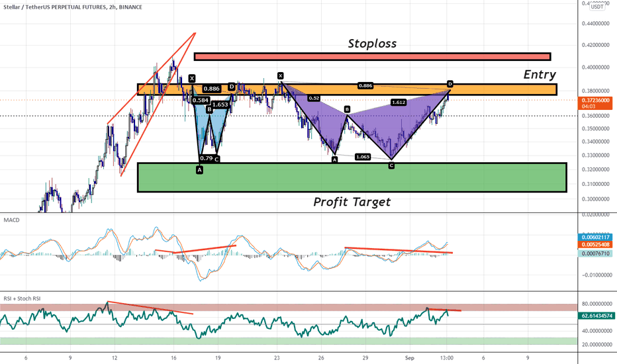Select the Stoploss text annotation
Viewport: 617px width, 364px height.
click(x=372, y=43)
